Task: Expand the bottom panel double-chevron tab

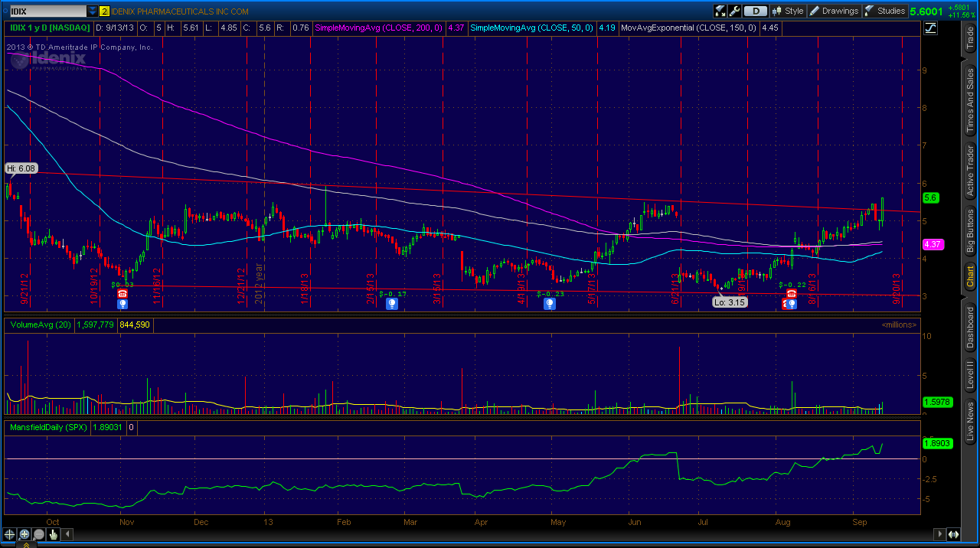Action: click(x=25, y=544)
